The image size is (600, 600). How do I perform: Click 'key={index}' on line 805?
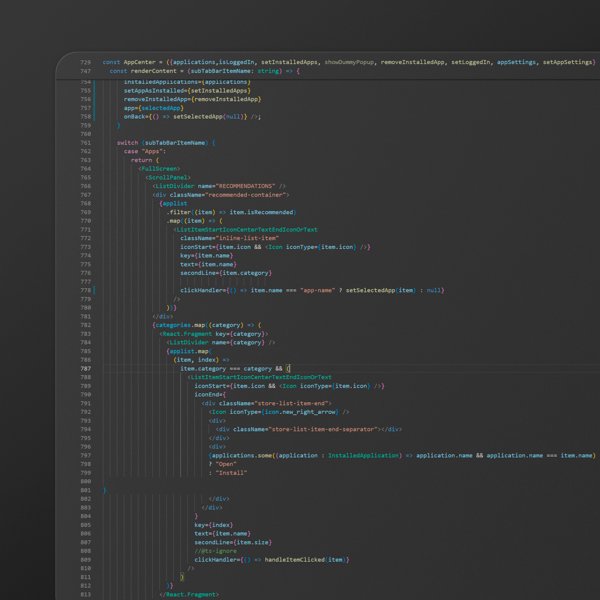click(x=213, y=525)
